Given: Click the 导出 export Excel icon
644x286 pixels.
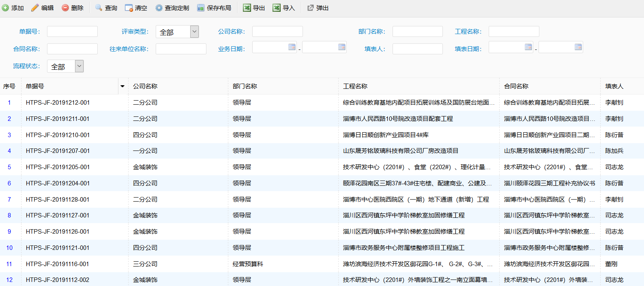Looking at the screenshot, I should 247,8.
